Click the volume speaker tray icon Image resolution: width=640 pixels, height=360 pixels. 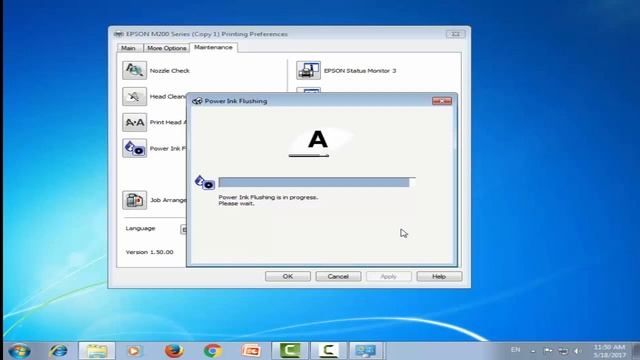coord(578,351)
